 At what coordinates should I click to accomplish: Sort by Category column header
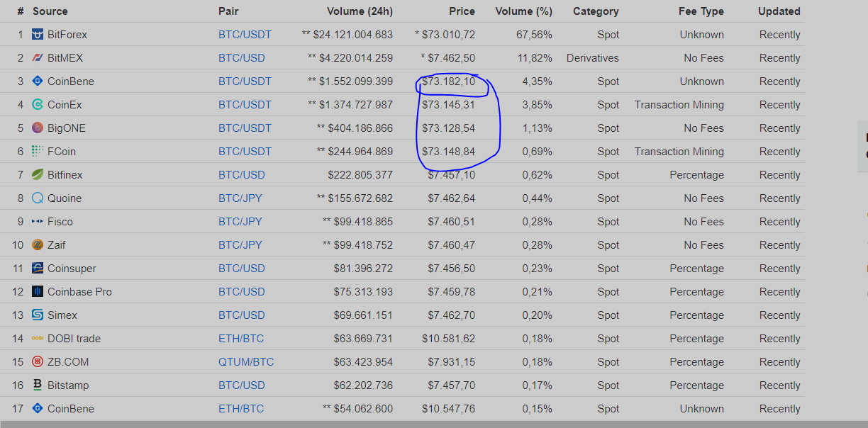596,11
